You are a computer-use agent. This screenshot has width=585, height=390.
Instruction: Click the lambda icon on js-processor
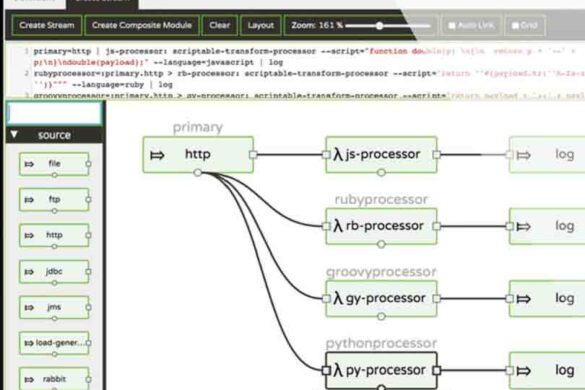pos(338,154)
